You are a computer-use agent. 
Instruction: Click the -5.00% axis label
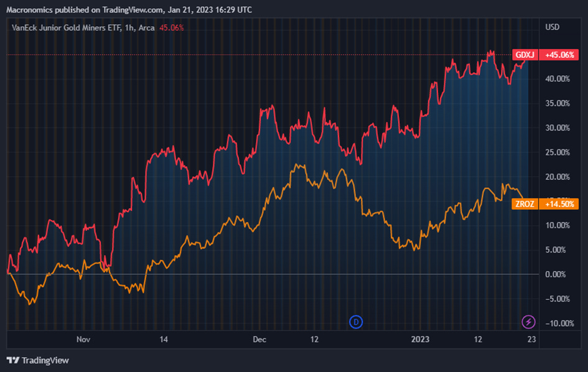point(558,299)
